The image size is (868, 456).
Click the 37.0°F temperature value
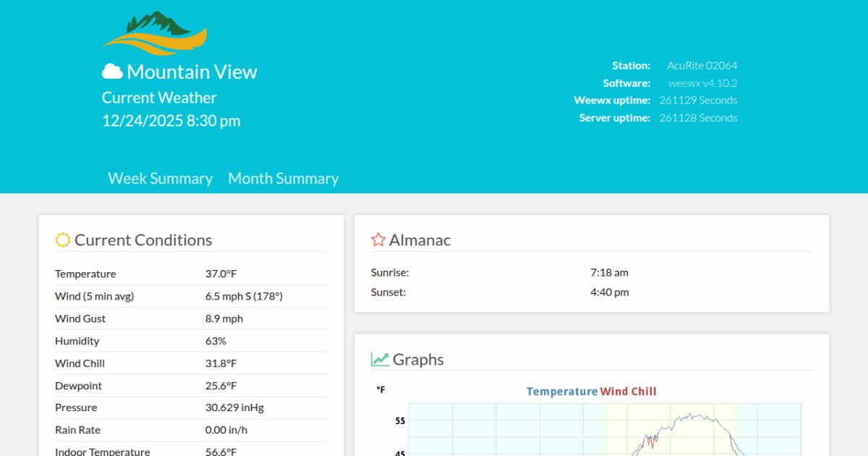click(221, 274)
